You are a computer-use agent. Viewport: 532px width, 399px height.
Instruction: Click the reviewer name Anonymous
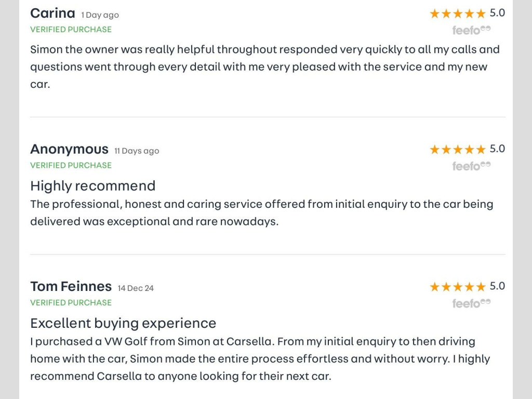pos(69,150)
